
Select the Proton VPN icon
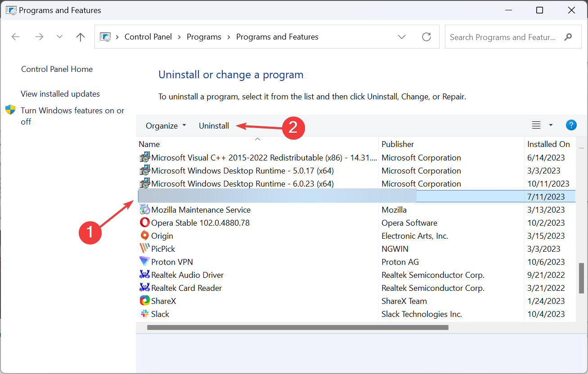pos(144,262)
